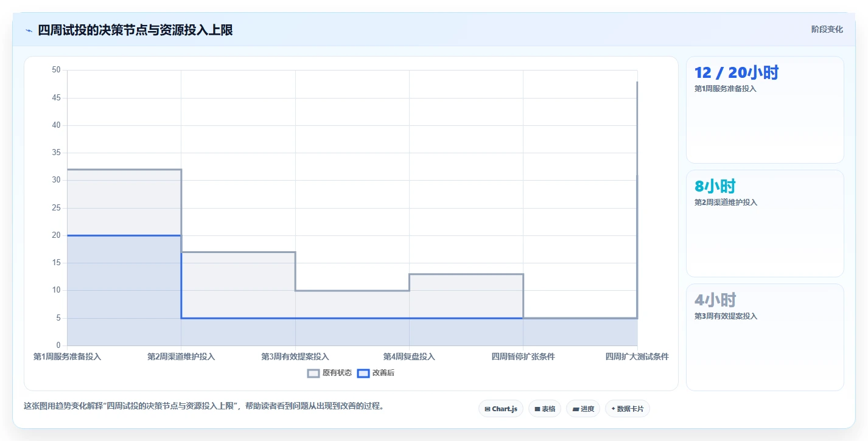Click the 进度 tag
The width and height of the screenshot is (868, 441).
pos(583,409)
